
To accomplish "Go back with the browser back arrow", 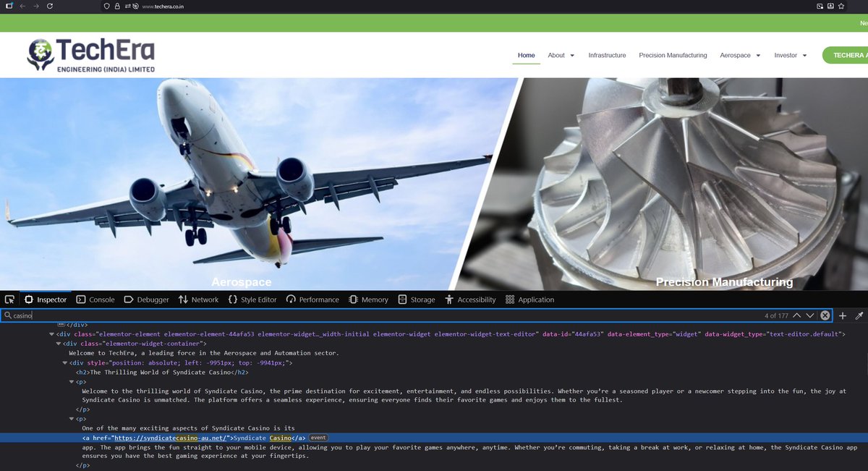I will tap(22, 6).
